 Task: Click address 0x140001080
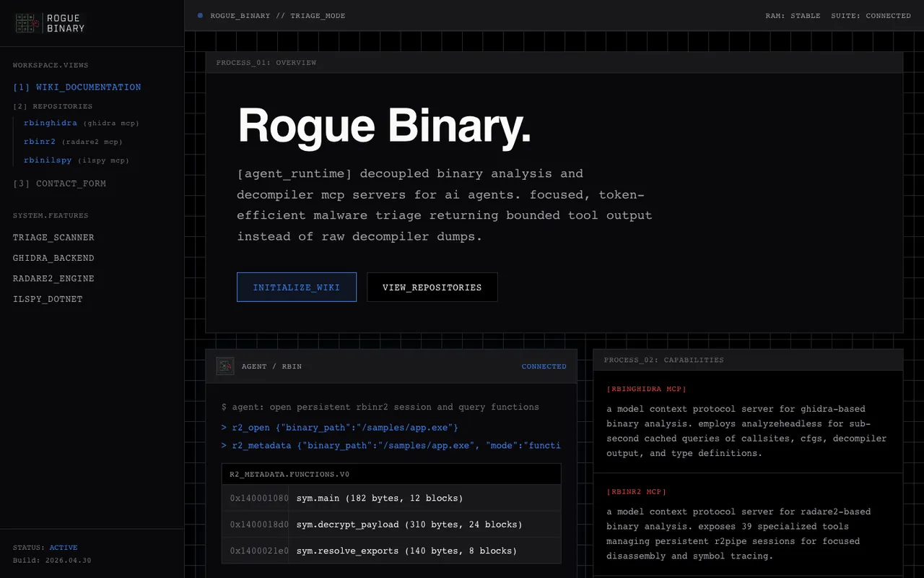(x=259, y=498)
